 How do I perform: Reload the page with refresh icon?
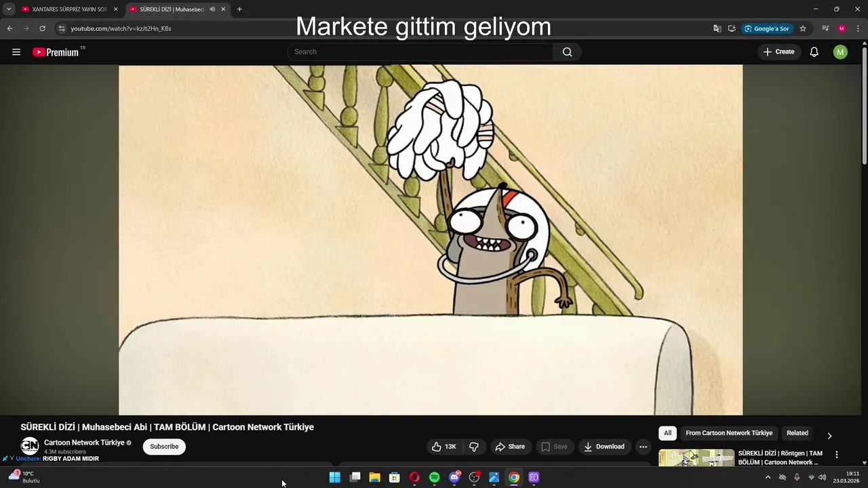click(42, 28)
